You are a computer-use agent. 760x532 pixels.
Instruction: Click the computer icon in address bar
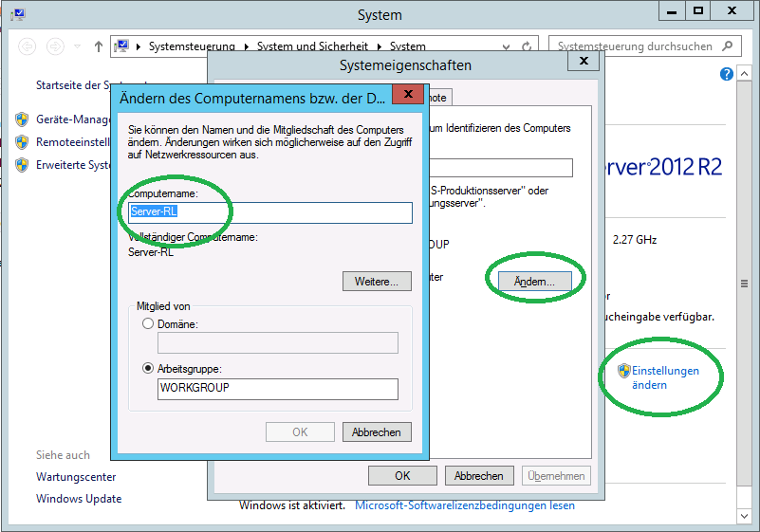click(121, 46)
